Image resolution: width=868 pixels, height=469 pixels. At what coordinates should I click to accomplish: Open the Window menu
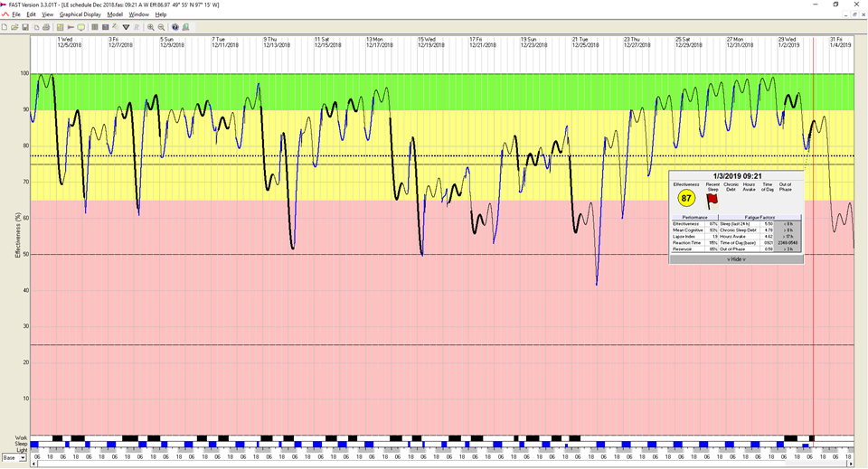[x=139, y=14]
